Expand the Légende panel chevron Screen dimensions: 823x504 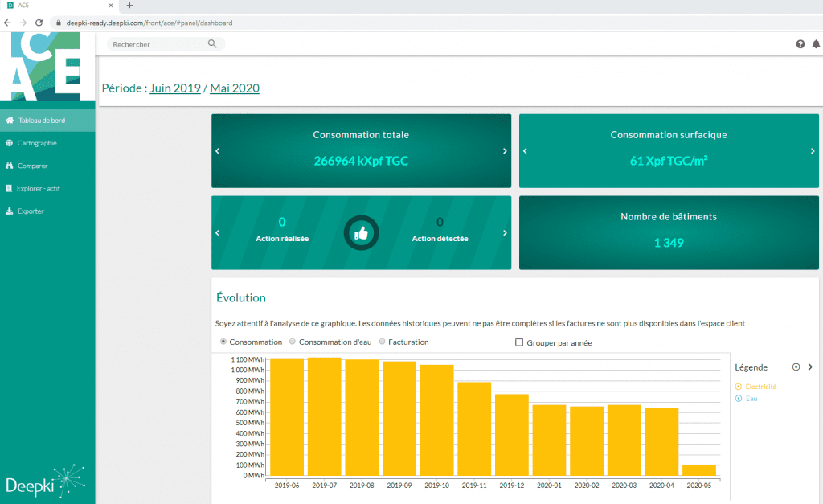pos(810,367)
